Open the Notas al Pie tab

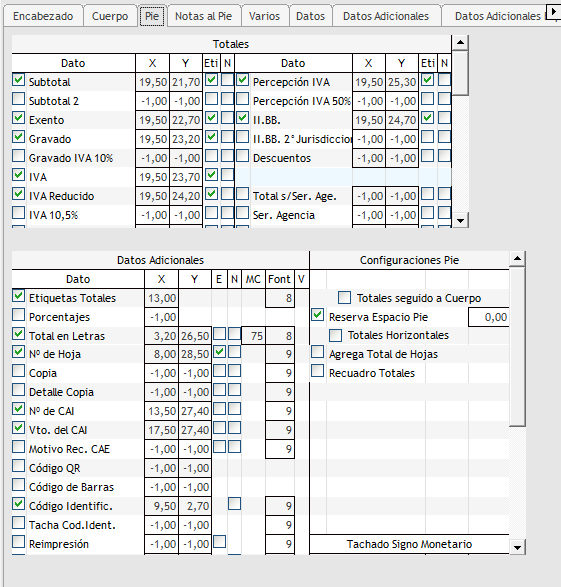[x=204, y=16]
